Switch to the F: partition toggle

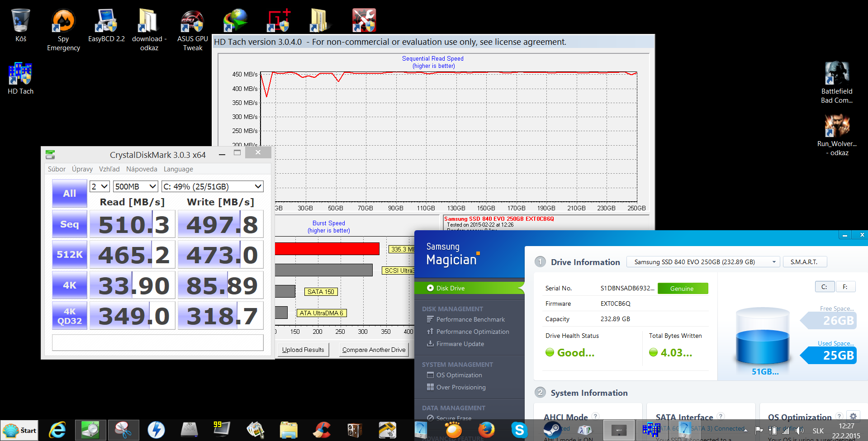[845, 287]
